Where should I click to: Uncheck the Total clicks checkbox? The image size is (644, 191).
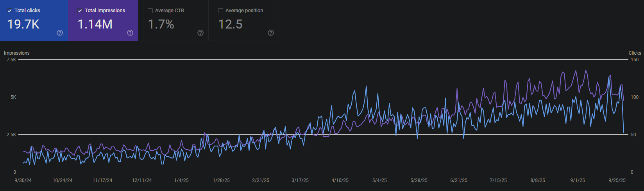tap(10, 11)
